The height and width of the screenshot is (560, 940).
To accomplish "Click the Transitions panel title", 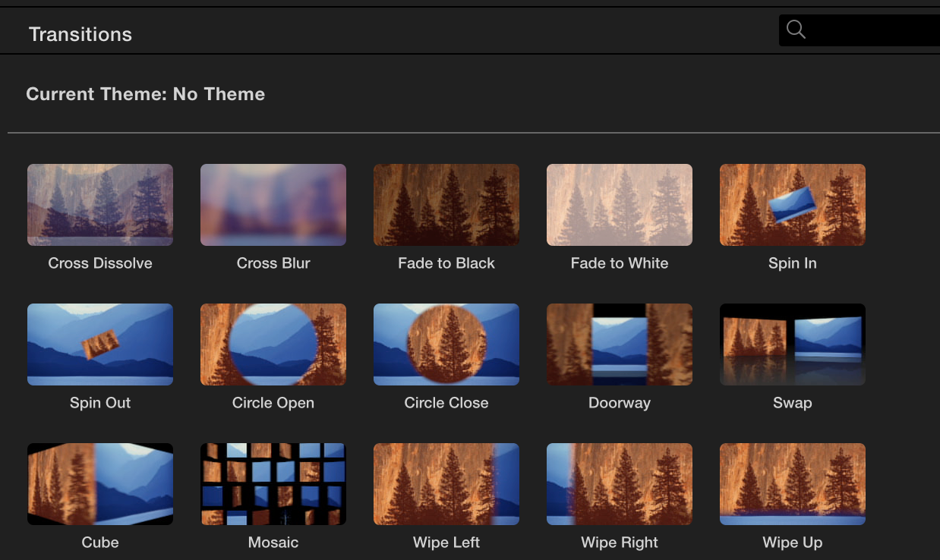I will pos(80,34).
